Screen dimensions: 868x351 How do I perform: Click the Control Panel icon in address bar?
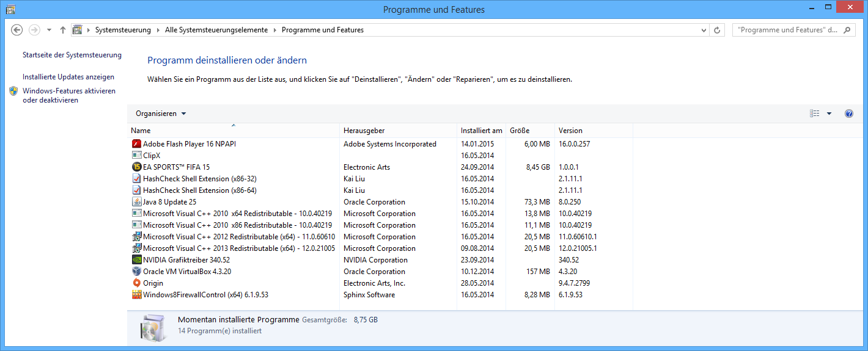78,30
